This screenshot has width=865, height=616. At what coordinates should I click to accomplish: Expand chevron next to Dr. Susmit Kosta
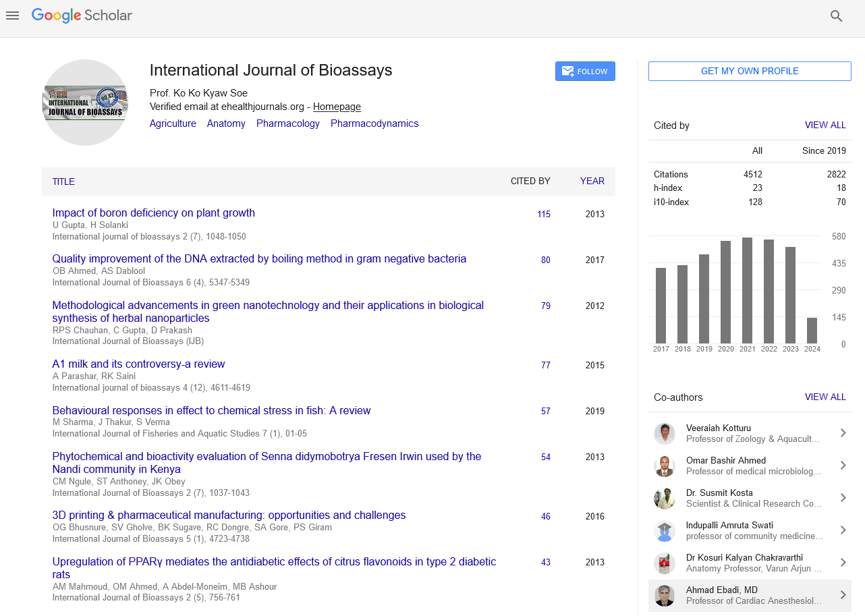click(x=843, y=498)
